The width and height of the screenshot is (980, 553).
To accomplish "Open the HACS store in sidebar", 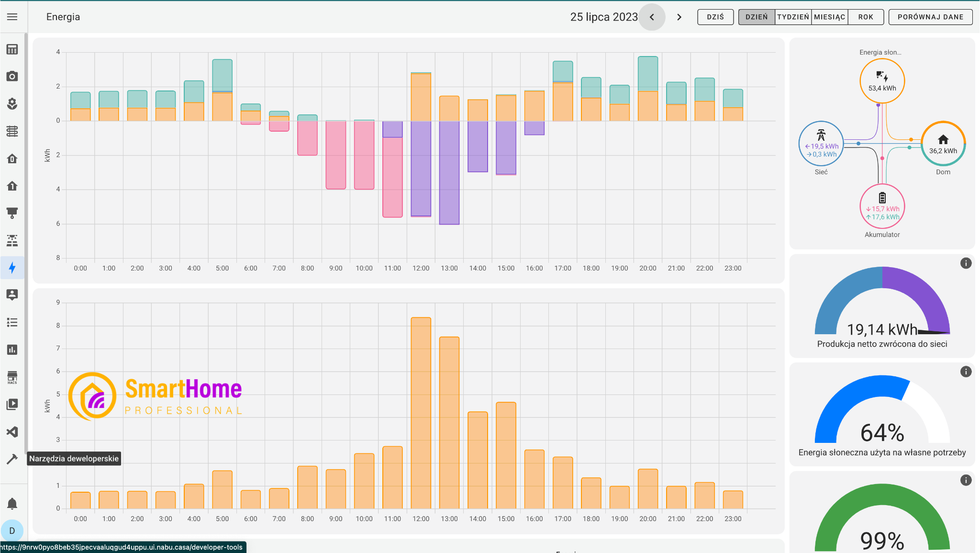I will coord(12,377).
